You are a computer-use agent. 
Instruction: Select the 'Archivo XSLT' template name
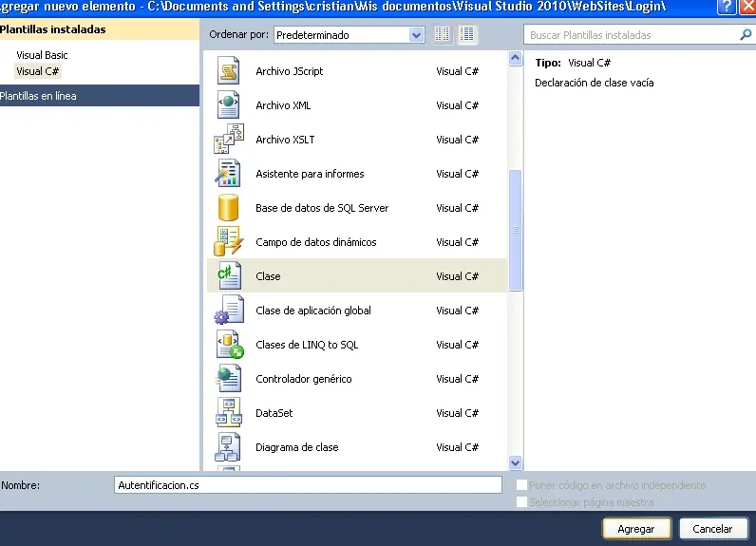click(285, 140)
